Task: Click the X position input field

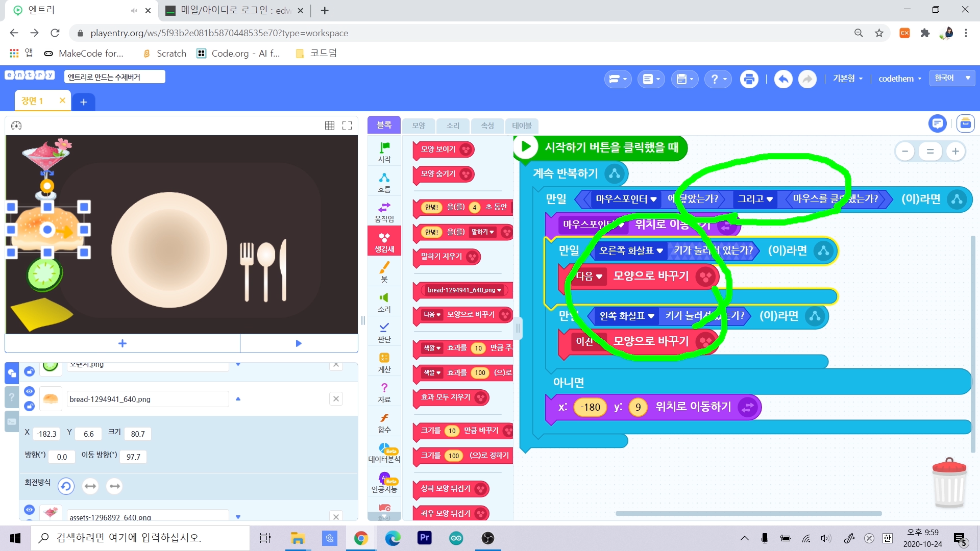Action: click(x=46, y=434)
